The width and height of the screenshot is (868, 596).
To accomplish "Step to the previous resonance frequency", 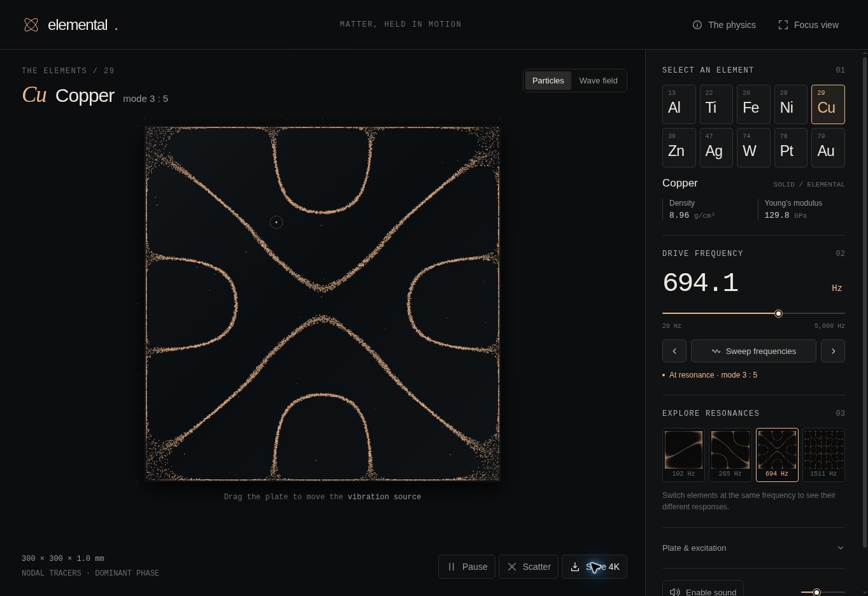I will tap(674, 351).
